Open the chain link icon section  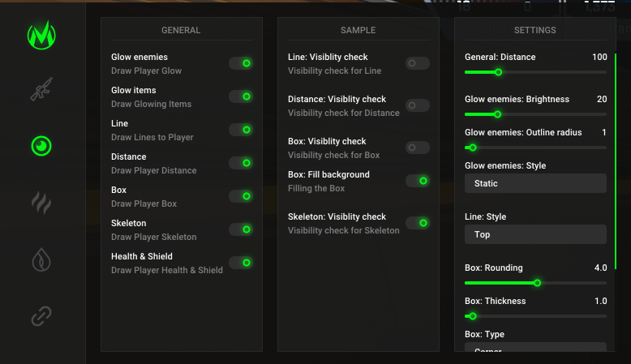[41, 315]
